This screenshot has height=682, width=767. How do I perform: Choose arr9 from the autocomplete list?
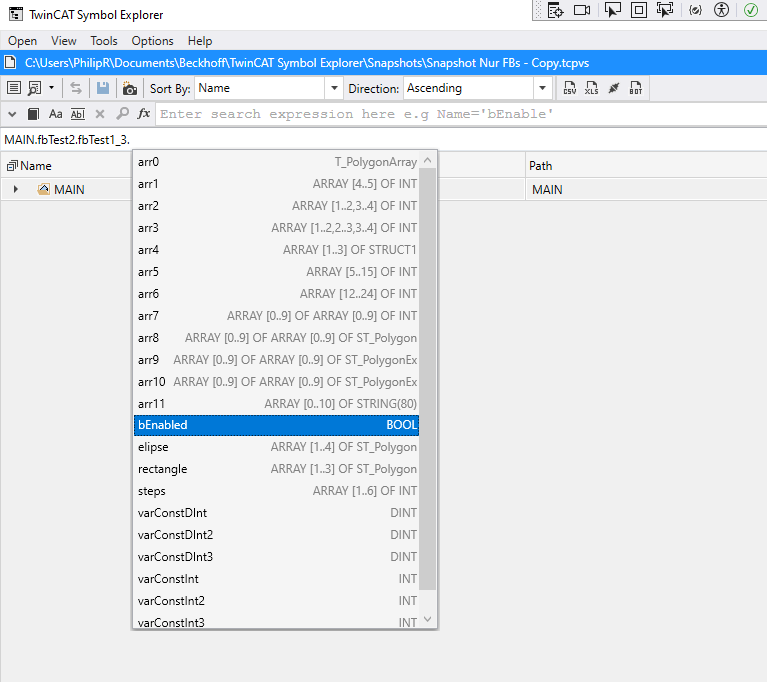[277, 360]
